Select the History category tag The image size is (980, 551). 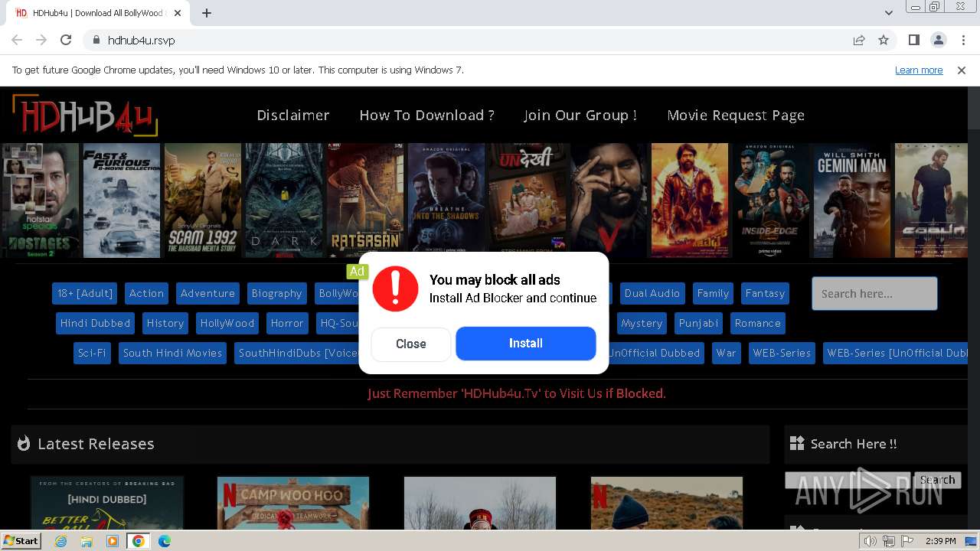[x=165, y=323]
